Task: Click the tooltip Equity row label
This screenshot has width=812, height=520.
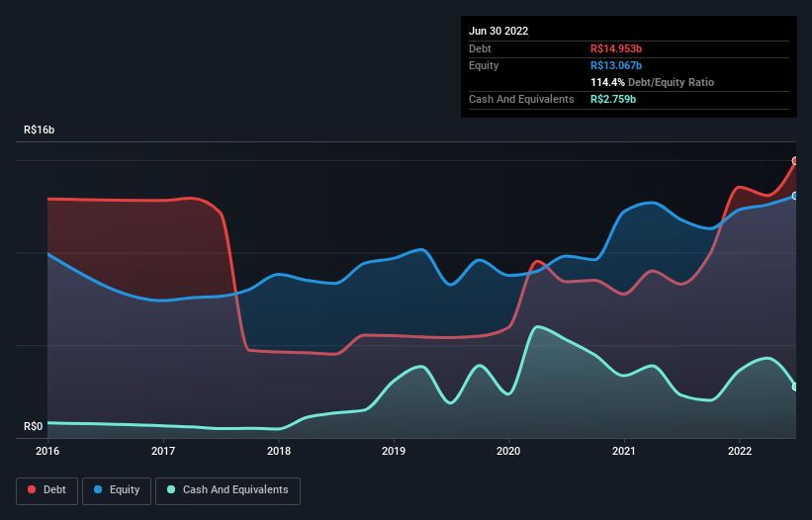Action: (x=484, y=65)
